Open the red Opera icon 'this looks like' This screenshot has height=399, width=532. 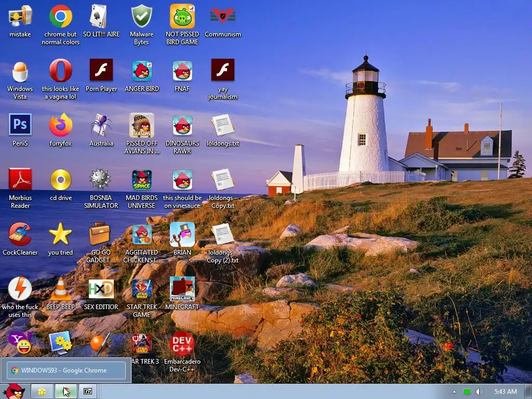point(60,71)
